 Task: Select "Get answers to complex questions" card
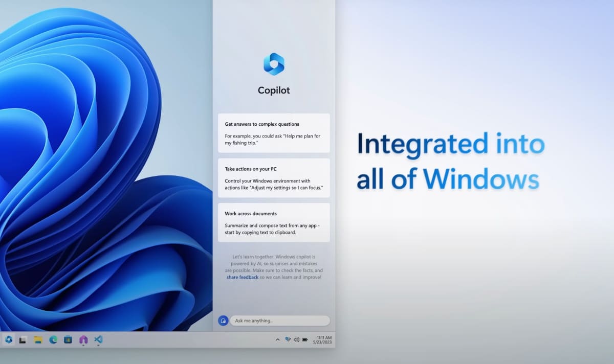(x=274, y=133)
